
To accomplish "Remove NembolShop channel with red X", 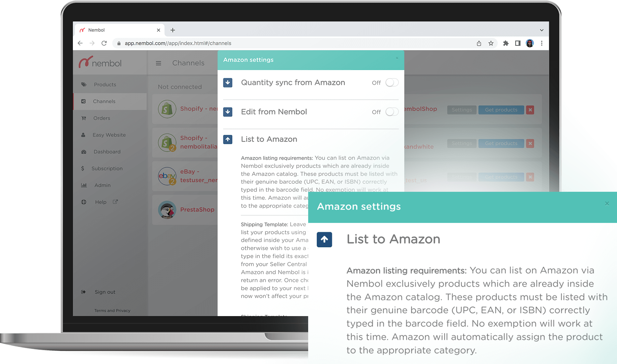I will [530, 110].
